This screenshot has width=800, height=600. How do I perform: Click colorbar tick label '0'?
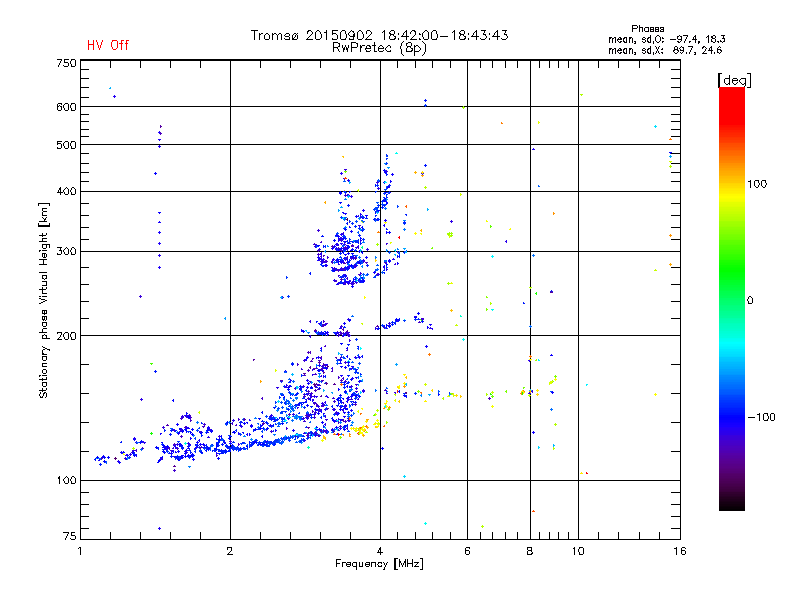[750, 301]
